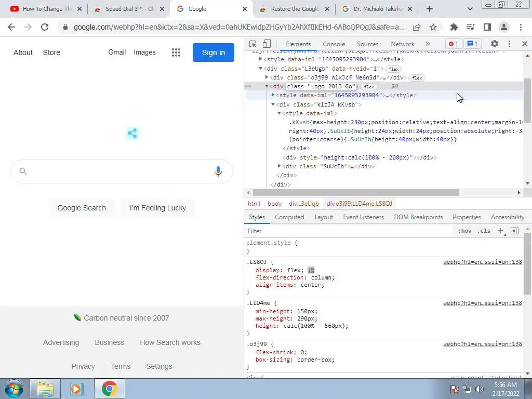Viewport: 532px width, 399px height.
Task: Open the media control icon
Action: (471, 27)
